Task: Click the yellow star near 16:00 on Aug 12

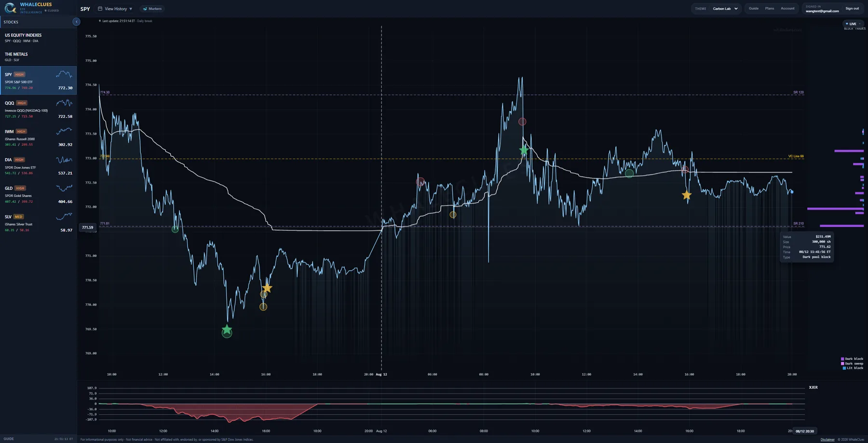Action: click(687, 195)
